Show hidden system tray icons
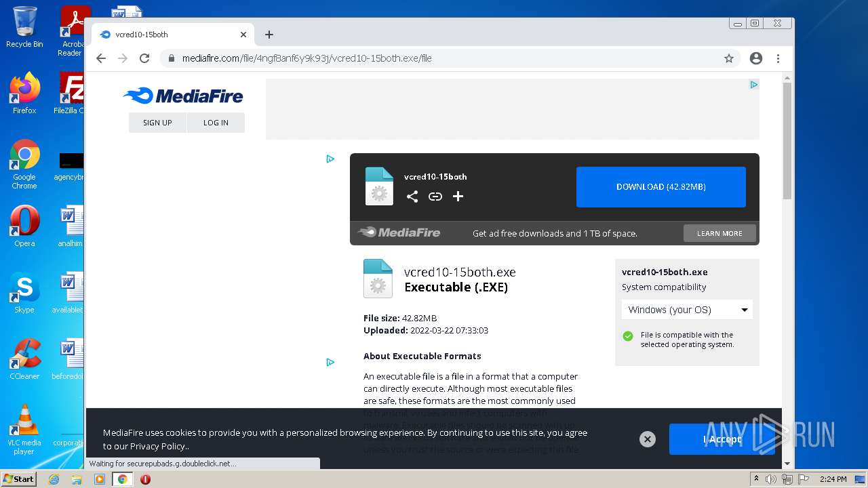 (x=756, y=479)
